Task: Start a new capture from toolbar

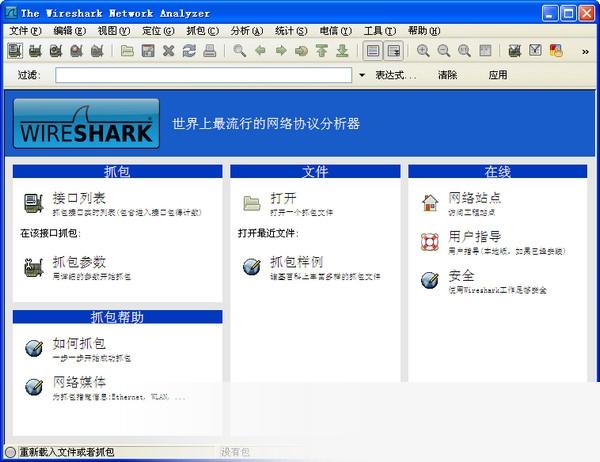Action: point(56,51)
